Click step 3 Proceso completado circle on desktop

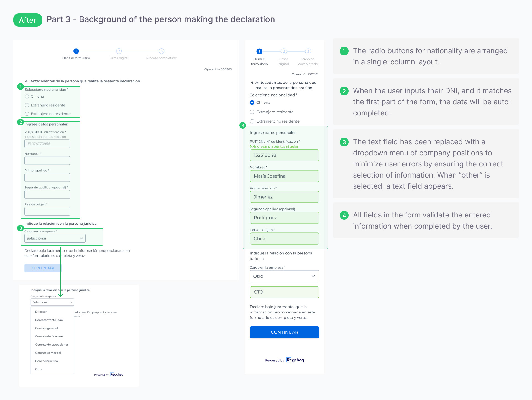point(162,51)
